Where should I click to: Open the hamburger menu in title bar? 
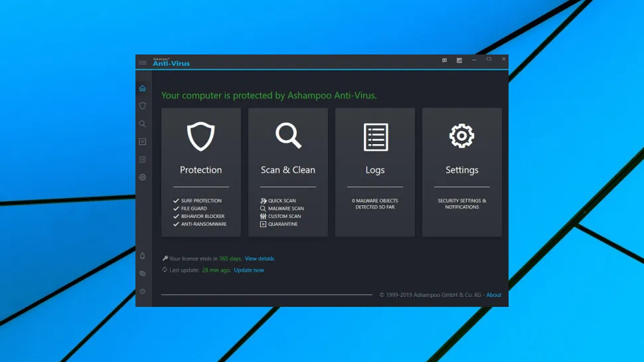143,62
